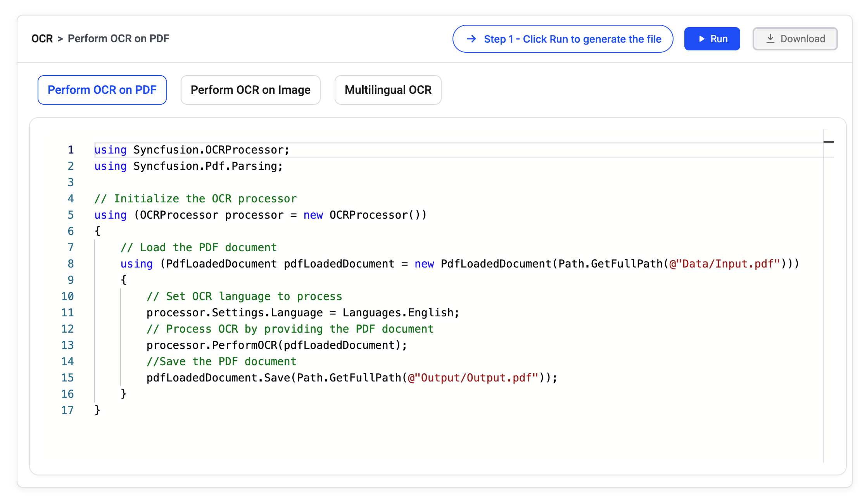The image size is (867, 504).
Task: Click 'pdfLoadedDocument.Save' on line 15
Action: point(218,378)
